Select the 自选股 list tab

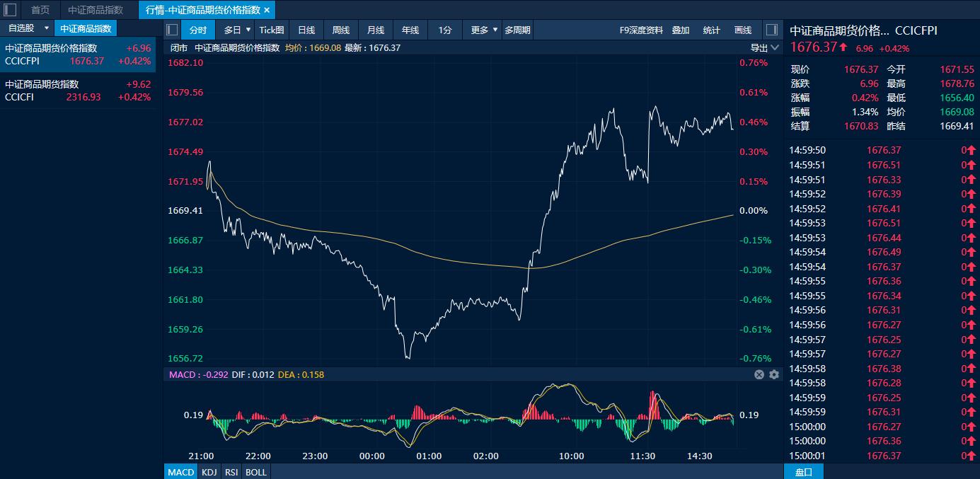click(x=21, y=28)
